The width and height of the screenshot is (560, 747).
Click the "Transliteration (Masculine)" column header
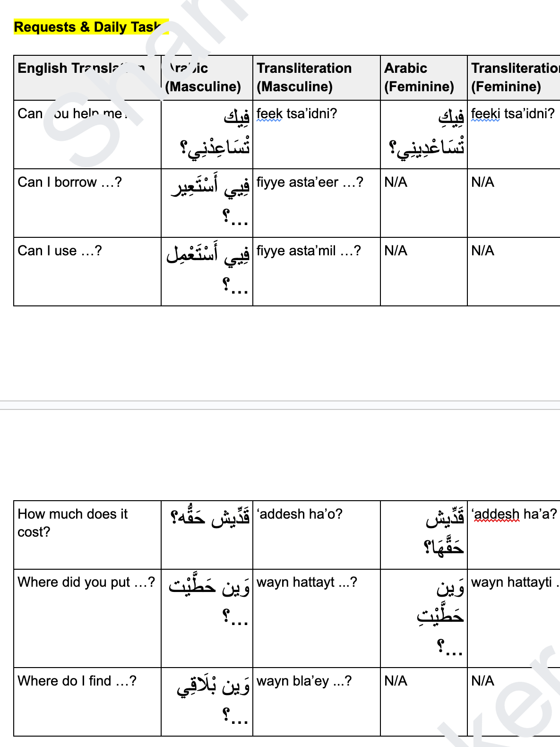pyautogui.click(x=304, y=77)
